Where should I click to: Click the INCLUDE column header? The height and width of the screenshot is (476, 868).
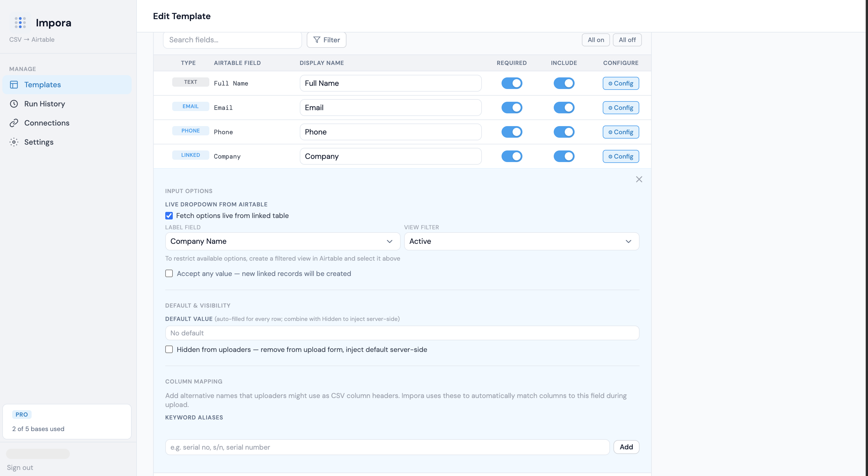pos(564,63)
